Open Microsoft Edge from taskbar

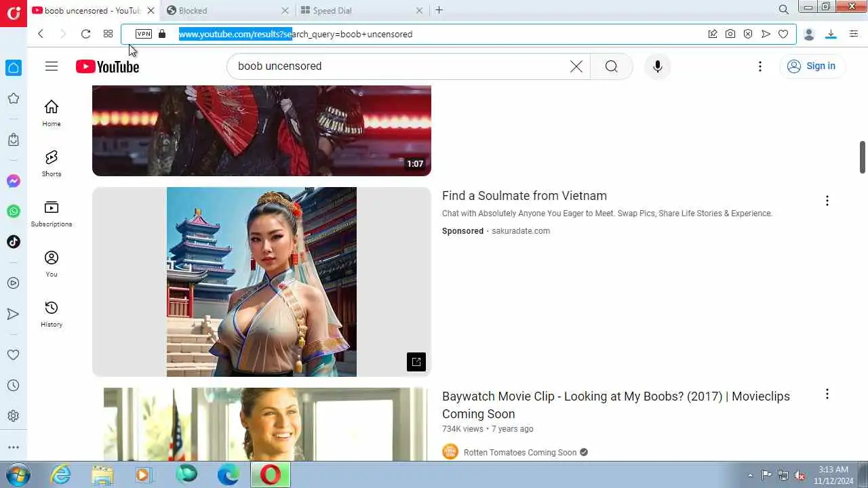coord(228,474)
